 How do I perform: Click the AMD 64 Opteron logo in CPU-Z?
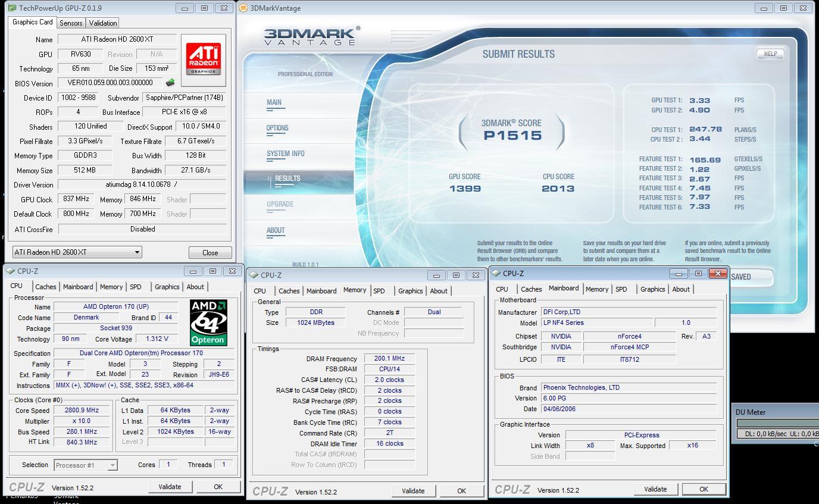coord(208,323)
